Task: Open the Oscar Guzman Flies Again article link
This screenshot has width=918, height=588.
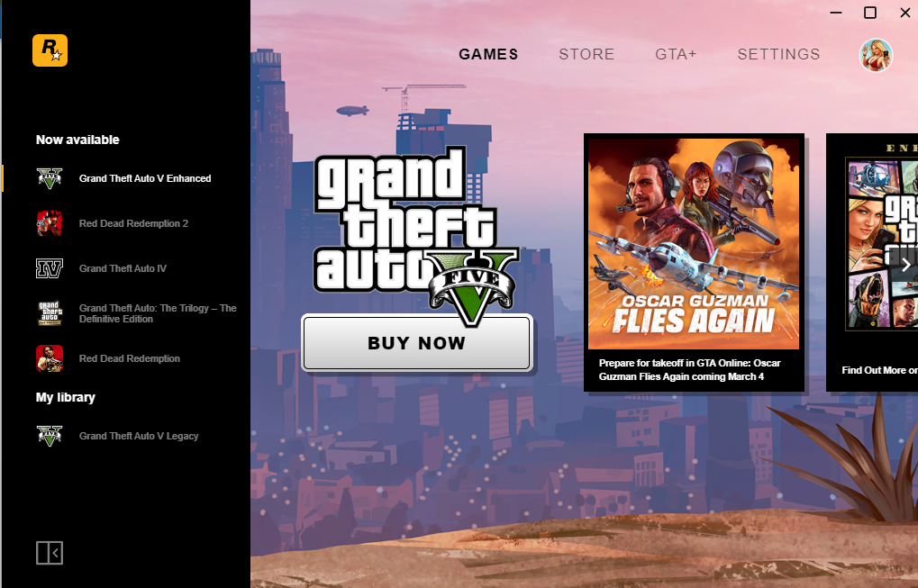Action: tap(689, 370)
